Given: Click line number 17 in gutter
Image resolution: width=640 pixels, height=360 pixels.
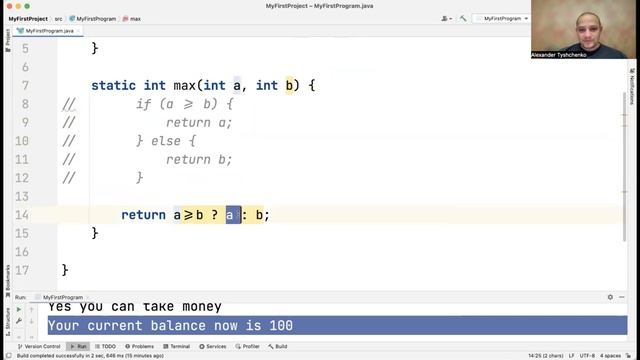Looking at the screenshot, I should [x=22, y=270].
